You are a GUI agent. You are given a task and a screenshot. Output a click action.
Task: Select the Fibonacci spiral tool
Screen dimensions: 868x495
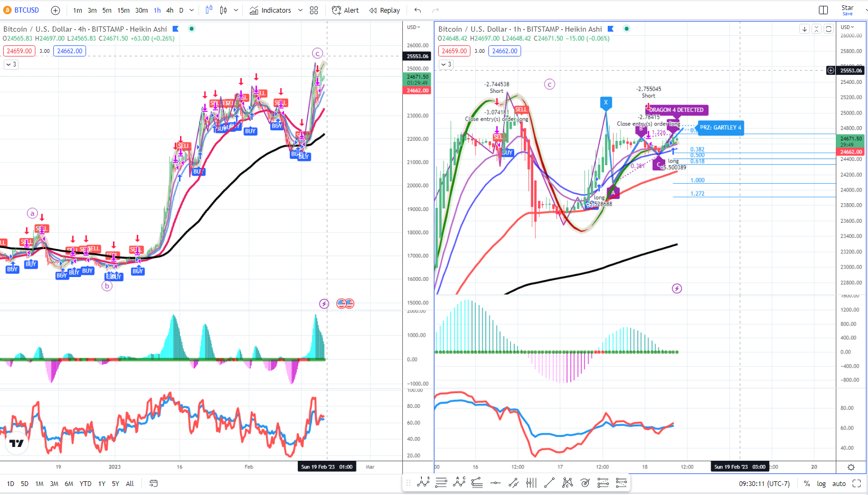pos(585,482)
